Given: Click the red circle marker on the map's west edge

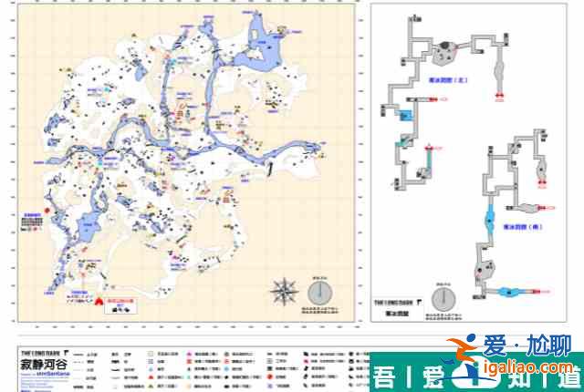Looking at the screenshot, I should tap(47, 211).
